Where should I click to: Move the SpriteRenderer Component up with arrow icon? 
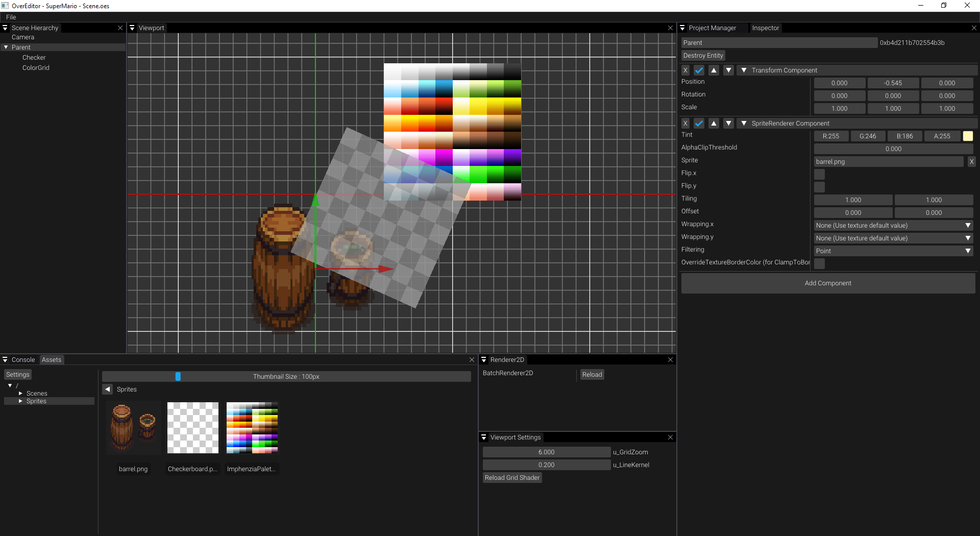click(714, 123)
